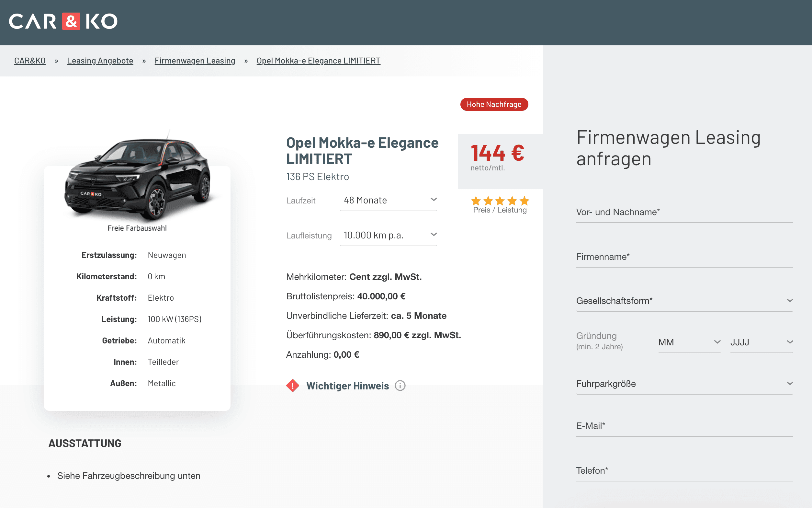Screen dimensions: 812x508
Task: Click the Vor- und Nachname input field
Action: pos(684,212)
